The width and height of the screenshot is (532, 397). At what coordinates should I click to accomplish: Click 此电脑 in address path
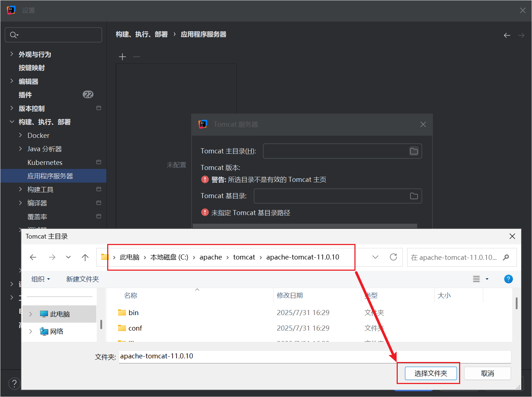point(130,257)
